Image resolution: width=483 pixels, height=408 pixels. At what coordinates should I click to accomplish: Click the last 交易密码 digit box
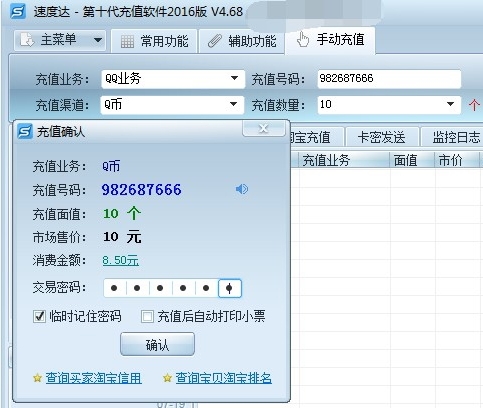[230, 288]
